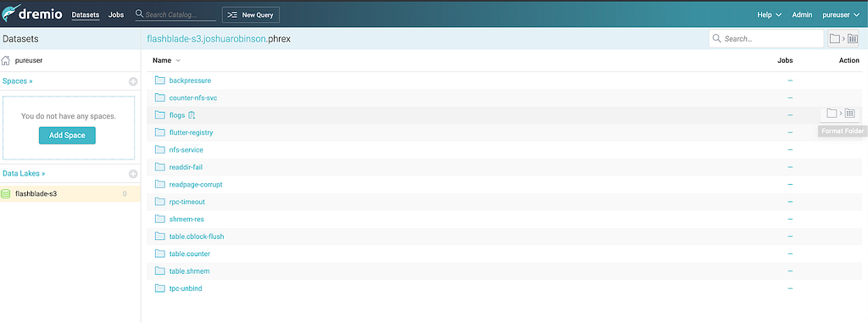The width and height of the screenshot is (868, 323).
Task: Click the table.shmem folder icon
Action: [160, 271]
